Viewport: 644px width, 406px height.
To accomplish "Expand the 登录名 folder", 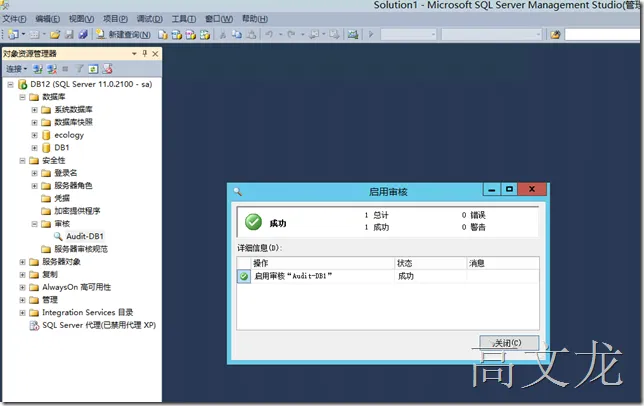I will [x=34, y=173].
